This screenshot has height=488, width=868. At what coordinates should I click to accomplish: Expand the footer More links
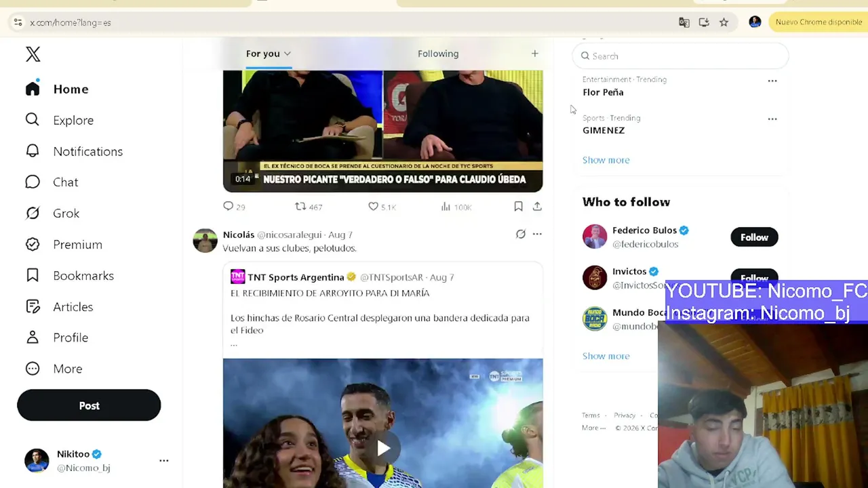[x=593, y=428]
